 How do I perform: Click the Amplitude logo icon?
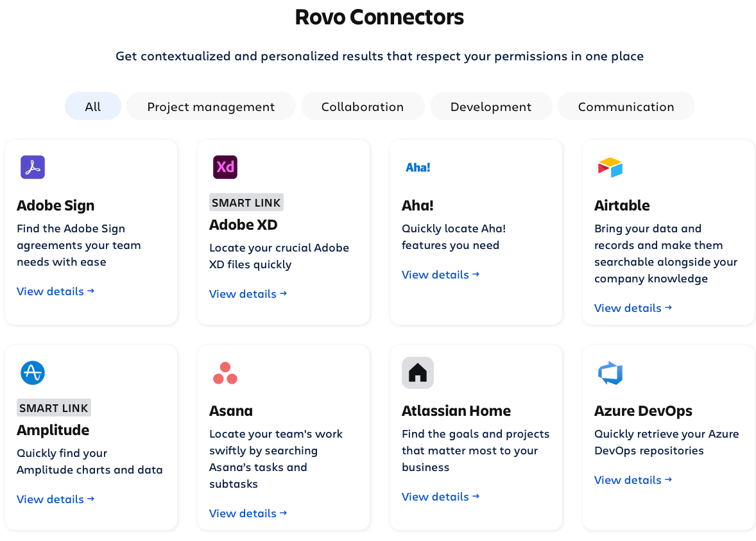click(x=33, y=373)
